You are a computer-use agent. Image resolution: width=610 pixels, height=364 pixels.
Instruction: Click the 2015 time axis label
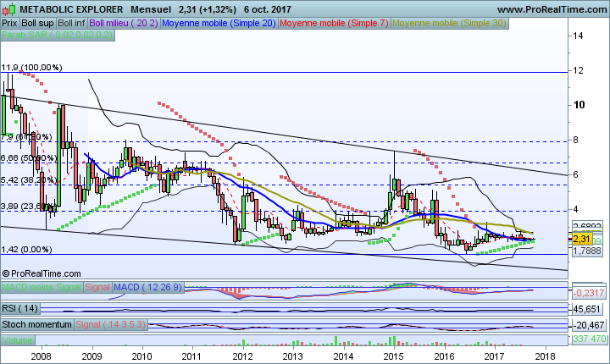394,356
